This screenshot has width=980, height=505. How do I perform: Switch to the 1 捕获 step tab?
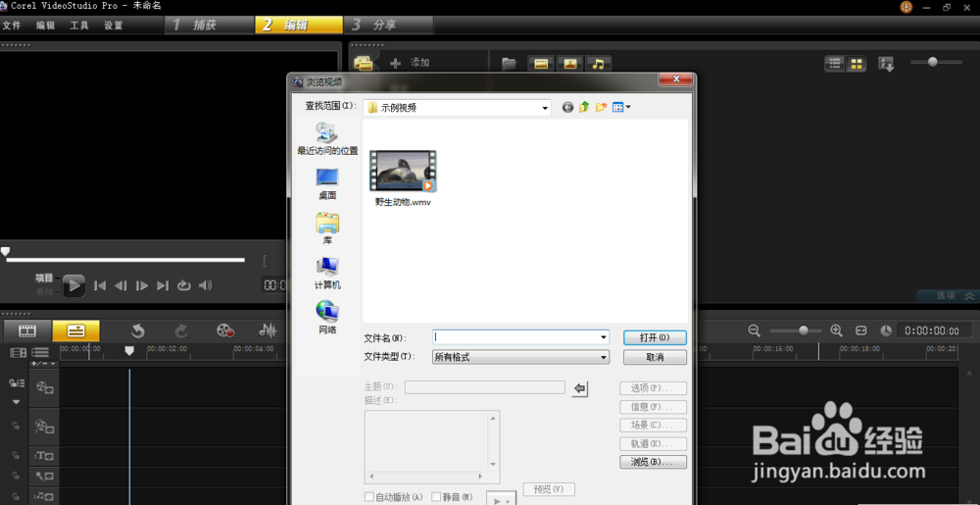[x=209, y=25]
